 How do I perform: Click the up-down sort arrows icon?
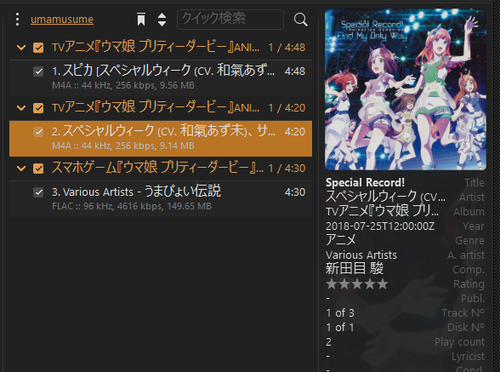tap(162, 19)
